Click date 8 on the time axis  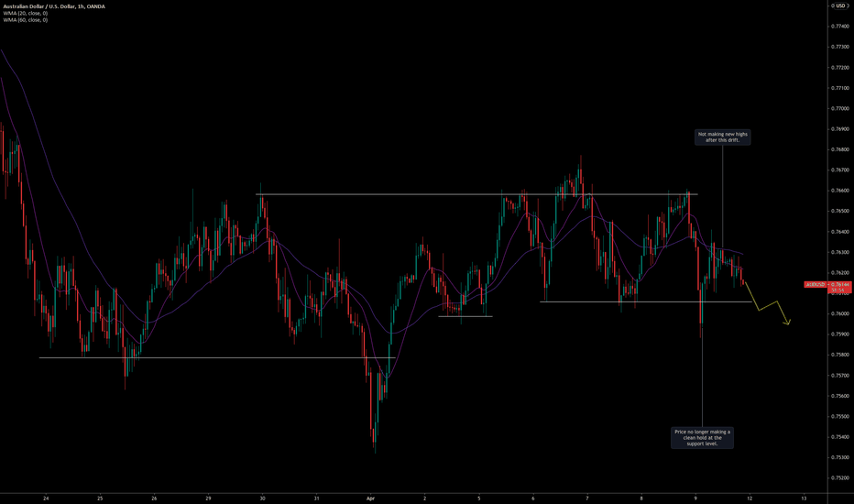[641, 498]
